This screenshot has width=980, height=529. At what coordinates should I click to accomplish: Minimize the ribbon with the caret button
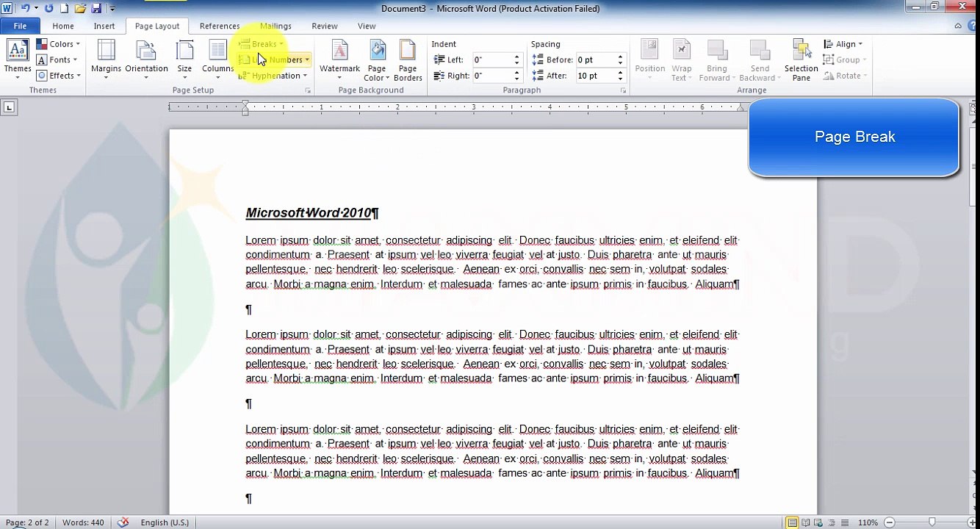click(x=959, y=26)
